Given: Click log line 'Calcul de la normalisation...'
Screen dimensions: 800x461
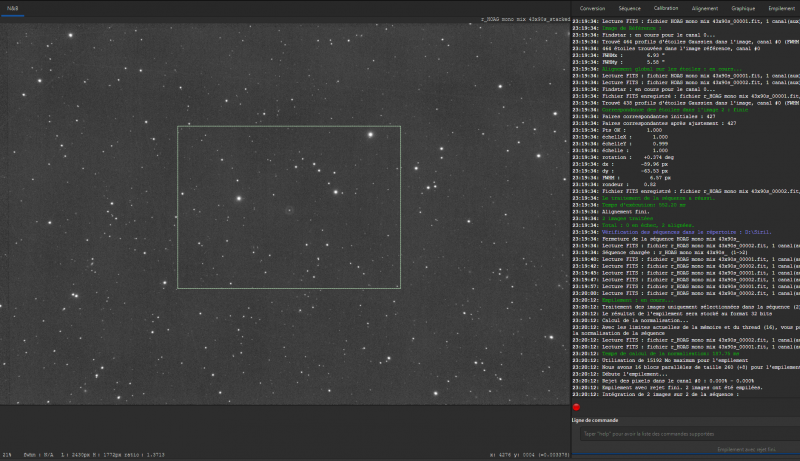Looking at the screenshot, I should coord(645,320).
